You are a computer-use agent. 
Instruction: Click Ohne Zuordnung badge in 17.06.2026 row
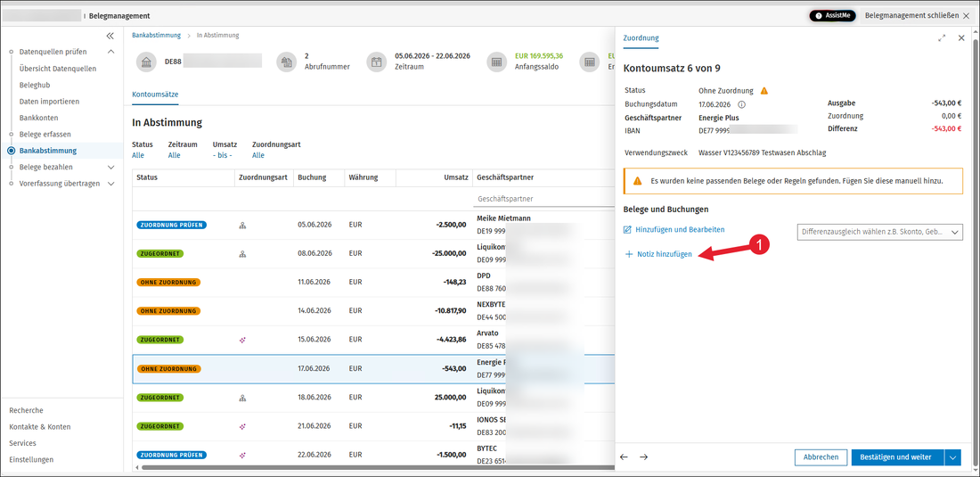(168, 369)
